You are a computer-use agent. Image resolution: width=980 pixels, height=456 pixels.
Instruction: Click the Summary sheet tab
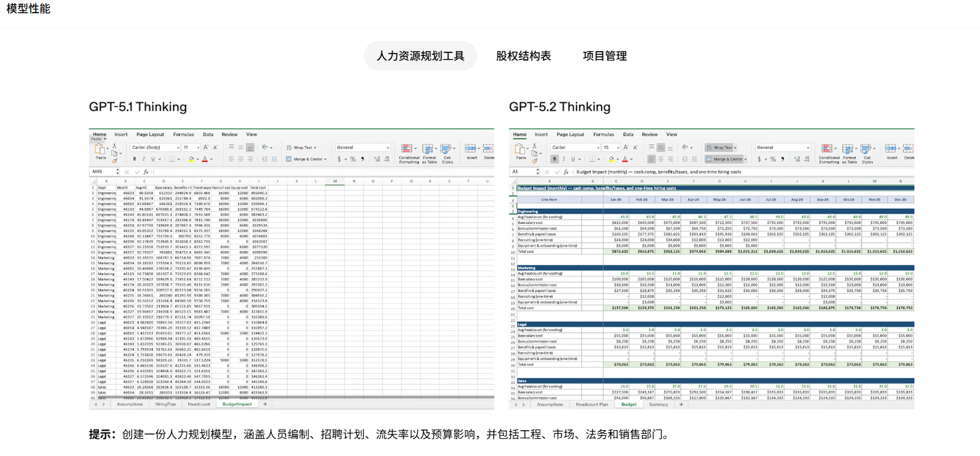coord(659,405)
